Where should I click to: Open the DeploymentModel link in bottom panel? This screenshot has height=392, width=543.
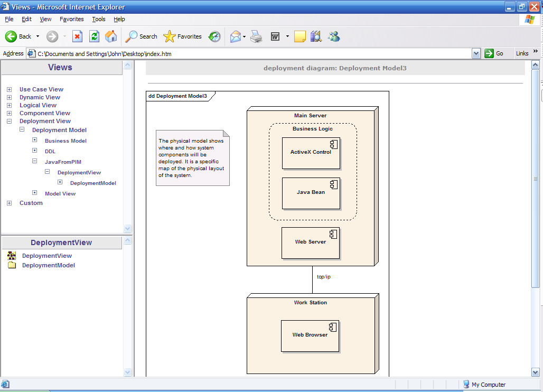click(x=49, y=265)
